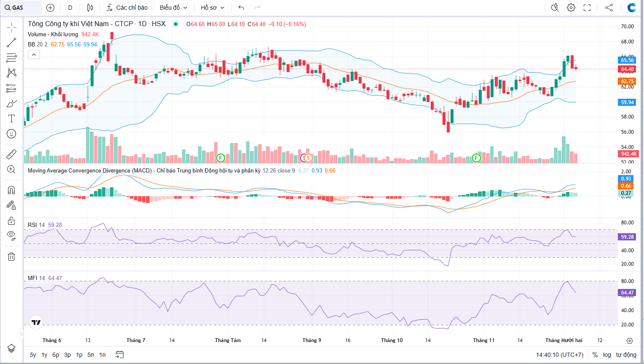
Task: Select the 1y time range
Action: click(x=44, y=355)
